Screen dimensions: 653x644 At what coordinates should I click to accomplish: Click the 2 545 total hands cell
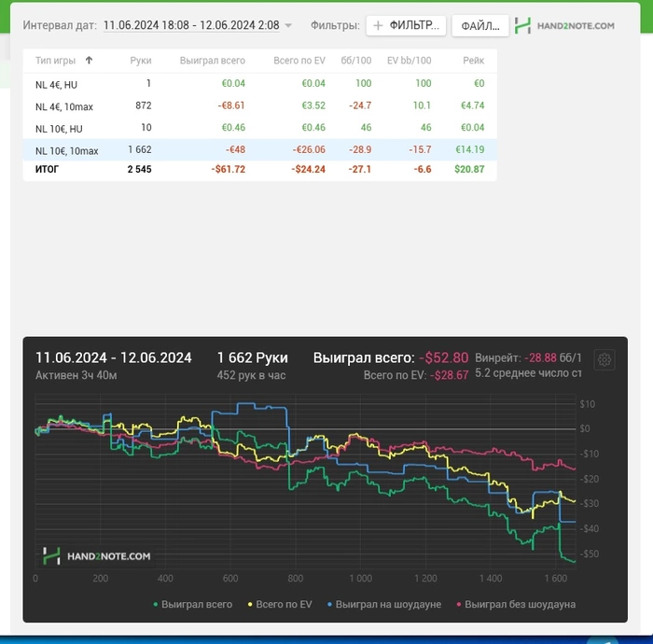coord(140,170)
